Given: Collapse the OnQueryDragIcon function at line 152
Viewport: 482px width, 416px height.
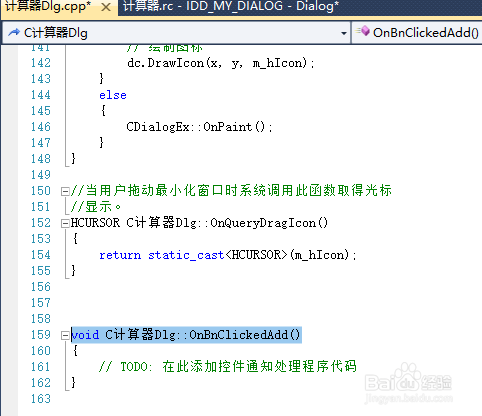Looking at the screenshot, I should coord(65,223).
